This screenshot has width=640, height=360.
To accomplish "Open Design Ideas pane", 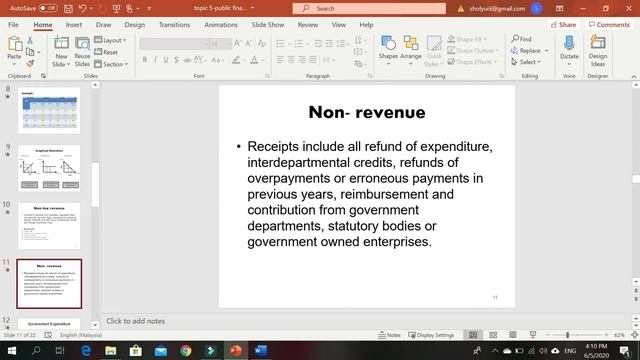I will tap(598, 51).
